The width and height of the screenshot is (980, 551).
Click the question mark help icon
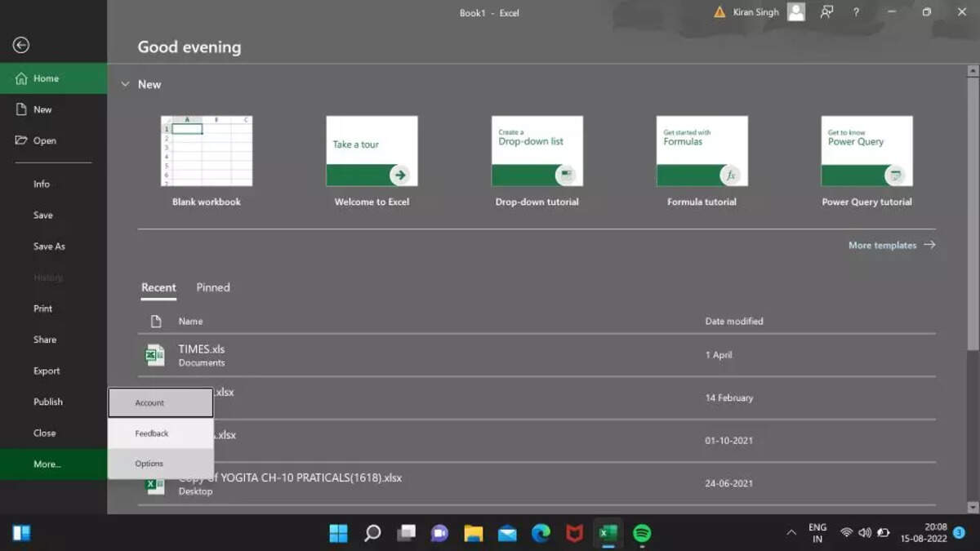[856, 12]
